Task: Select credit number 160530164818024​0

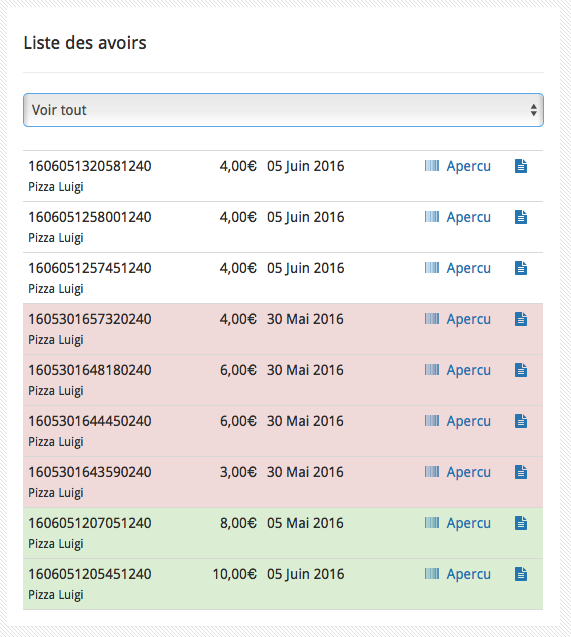Action: pyautogui.click(x=90, y=370)
